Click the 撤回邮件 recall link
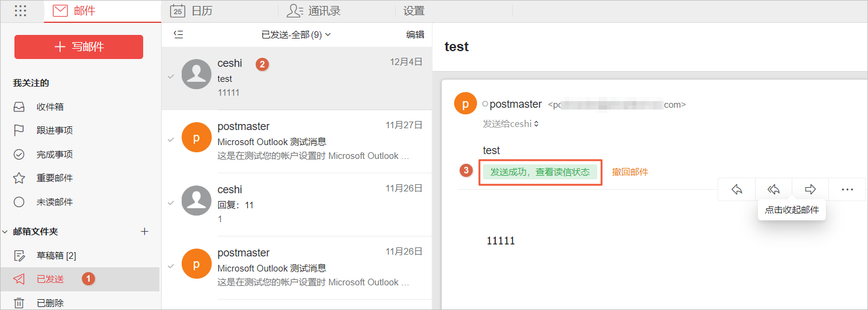The width and height of the screenshot is (868, 310). [630, 172]
